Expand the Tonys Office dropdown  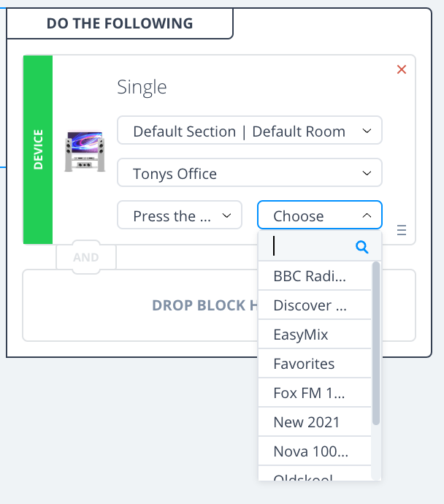click(x=249, y=174)
